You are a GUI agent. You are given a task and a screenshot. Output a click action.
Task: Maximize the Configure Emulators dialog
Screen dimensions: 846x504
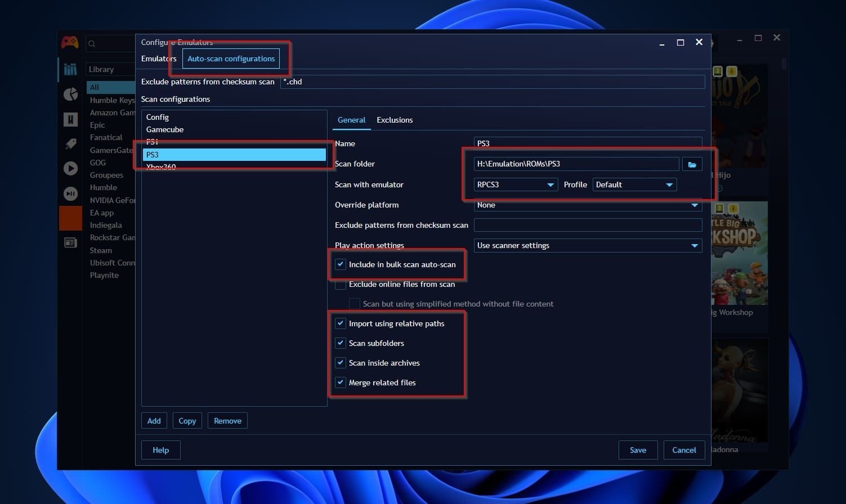click(x=680, y=42)
